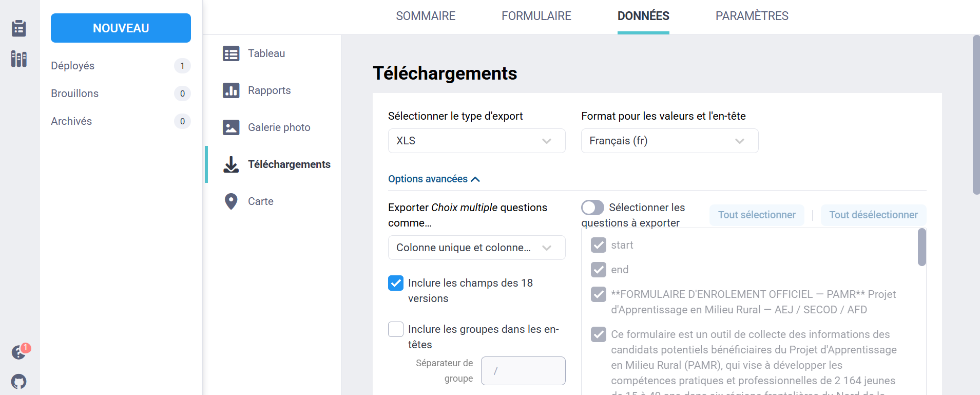Open the Rapports chart icon

[231, 90]
